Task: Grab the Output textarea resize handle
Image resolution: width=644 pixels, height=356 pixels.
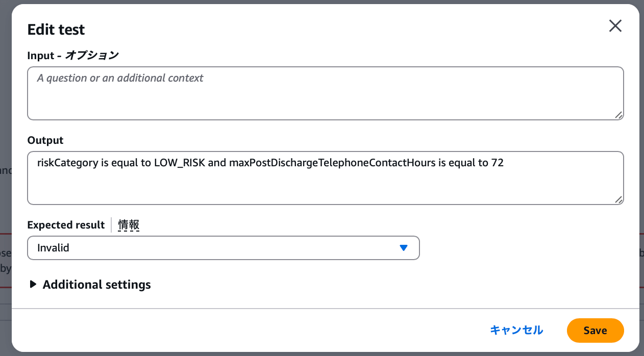Action: [618, 200]
